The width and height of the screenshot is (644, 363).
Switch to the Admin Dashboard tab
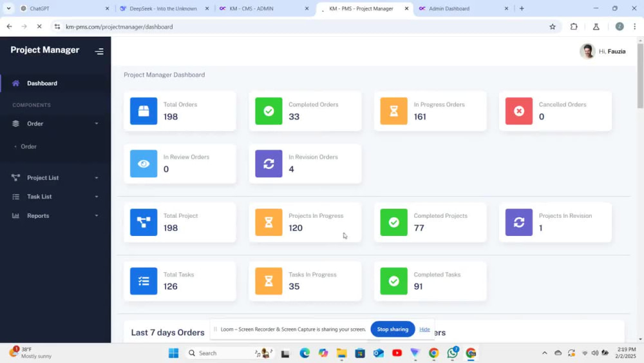point(462,8)
